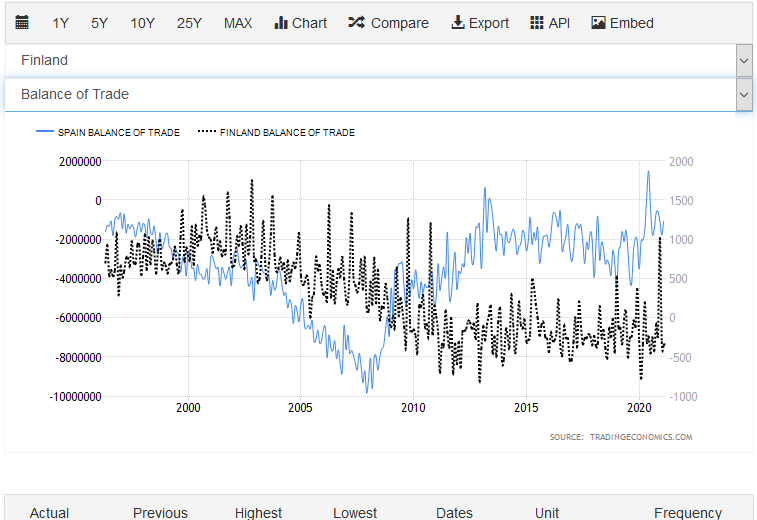This screenshot has width=757, height=520.
Task: Click the Highest column header
Action: 258,512
